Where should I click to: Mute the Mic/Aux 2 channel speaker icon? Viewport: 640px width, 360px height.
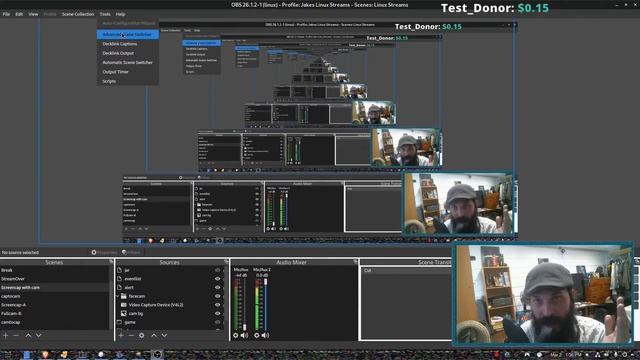265,336
